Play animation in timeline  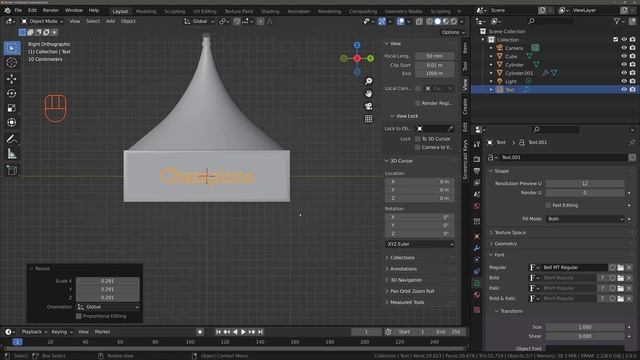click(x=243, y=332)
